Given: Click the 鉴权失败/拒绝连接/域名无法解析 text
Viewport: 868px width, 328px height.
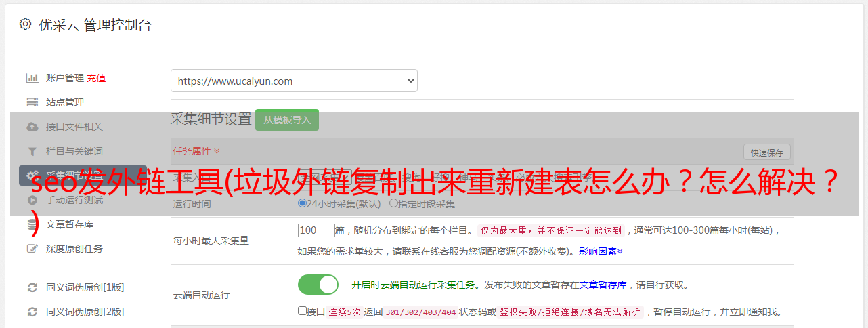Looking at the screenshot, I should click(x=571, y=312).
